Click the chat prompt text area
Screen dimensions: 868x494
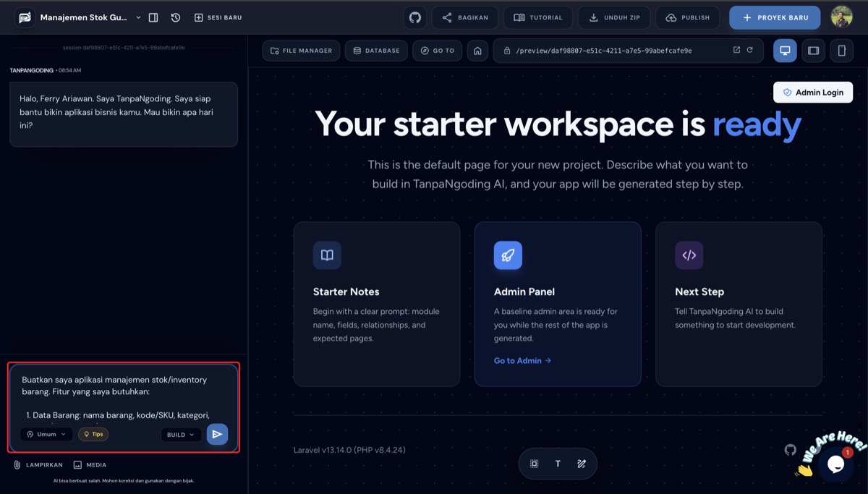coord(123,396)
